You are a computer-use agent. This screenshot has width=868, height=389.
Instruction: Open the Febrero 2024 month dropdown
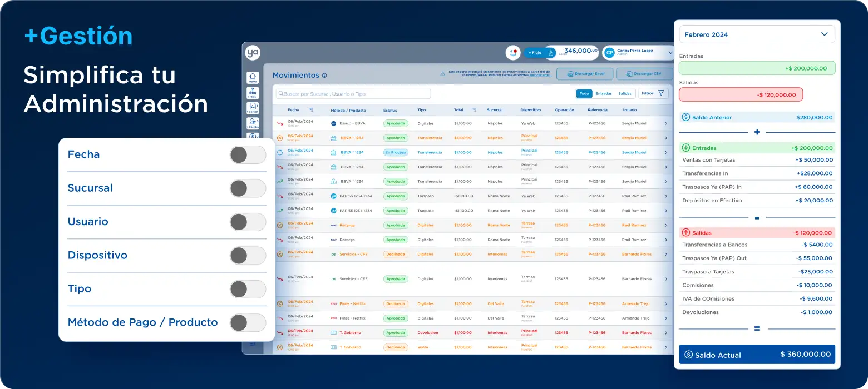point(757,34)
